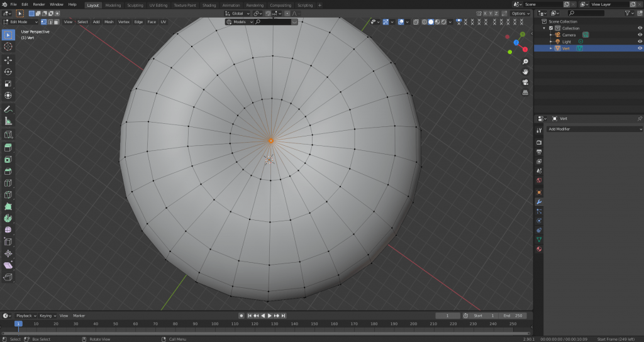Viewport: 644px width, 342px height.
Task: Open the File menu
Action: [14, 4]
